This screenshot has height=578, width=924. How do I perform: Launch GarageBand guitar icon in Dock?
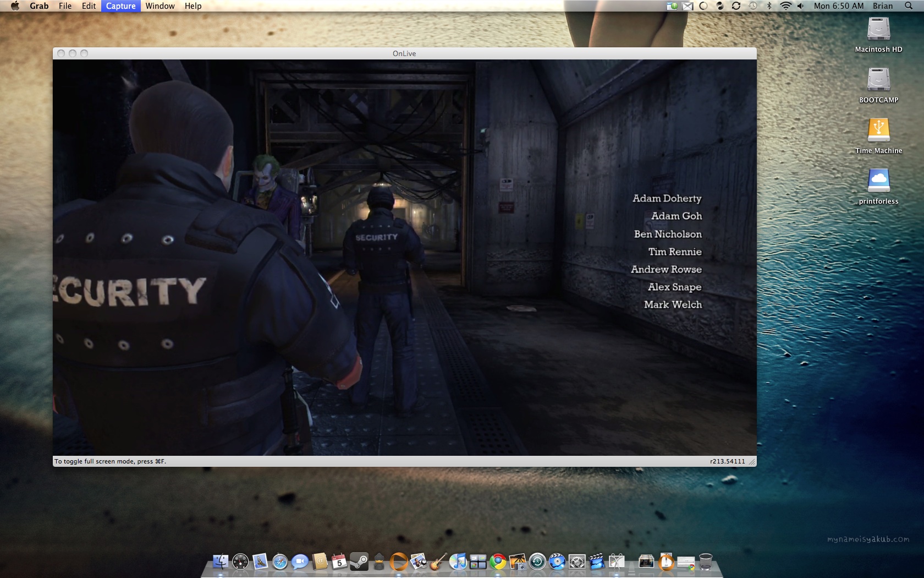438,561
